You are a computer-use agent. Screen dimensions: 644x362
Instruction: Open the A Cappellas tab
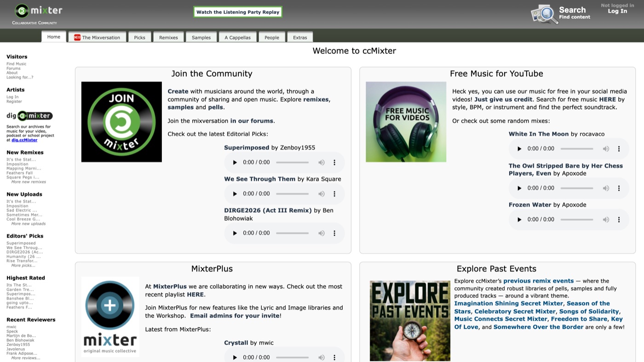[x=237, y=37]
